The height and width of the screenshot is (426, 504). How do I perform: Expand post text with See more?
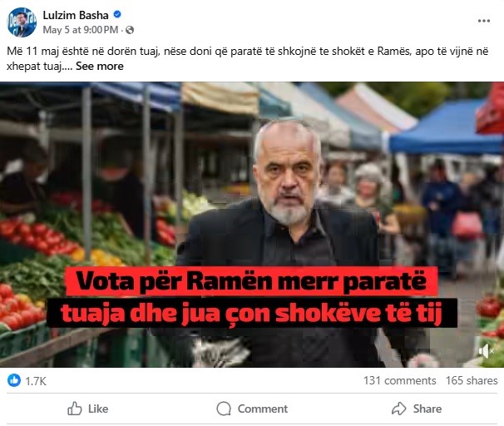[100, 67]
